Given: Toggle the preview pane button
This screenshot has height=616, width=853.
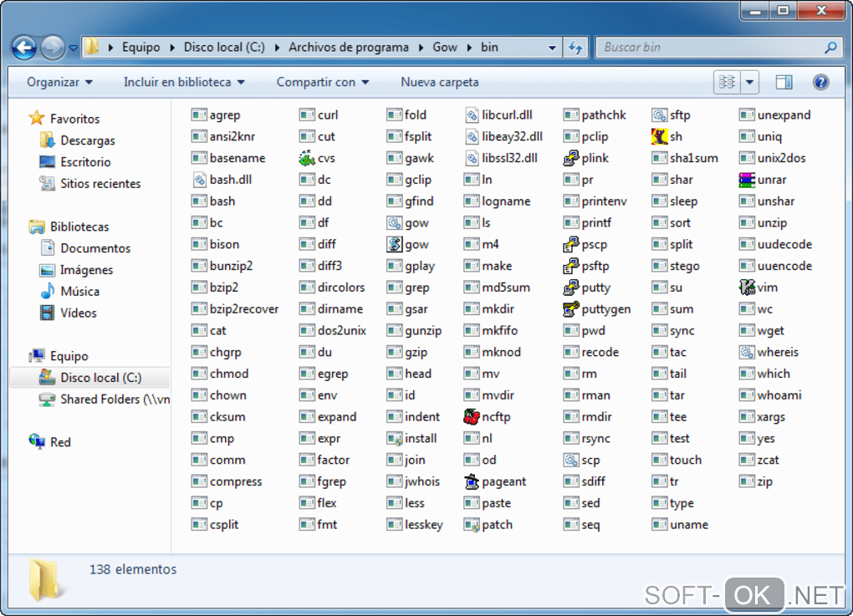Looking at the screenshot, I should 784,82.
